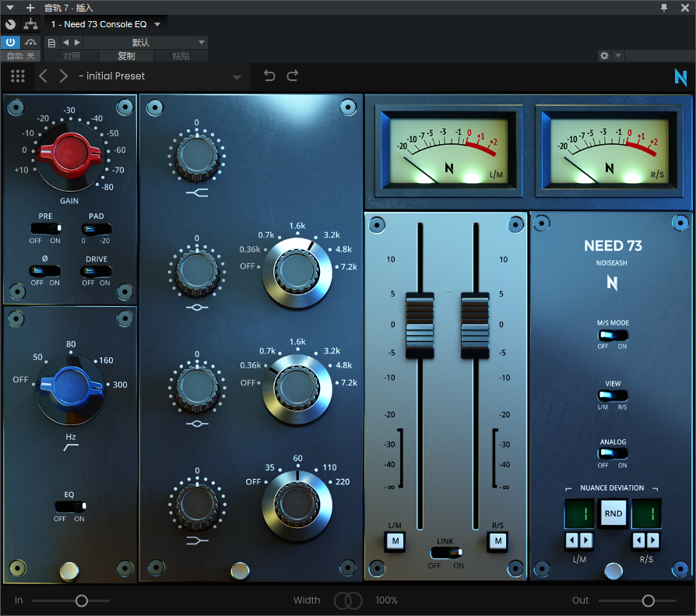Toggle the EQ on/off switch
The image size is (696, 616).
coord(70,506)
